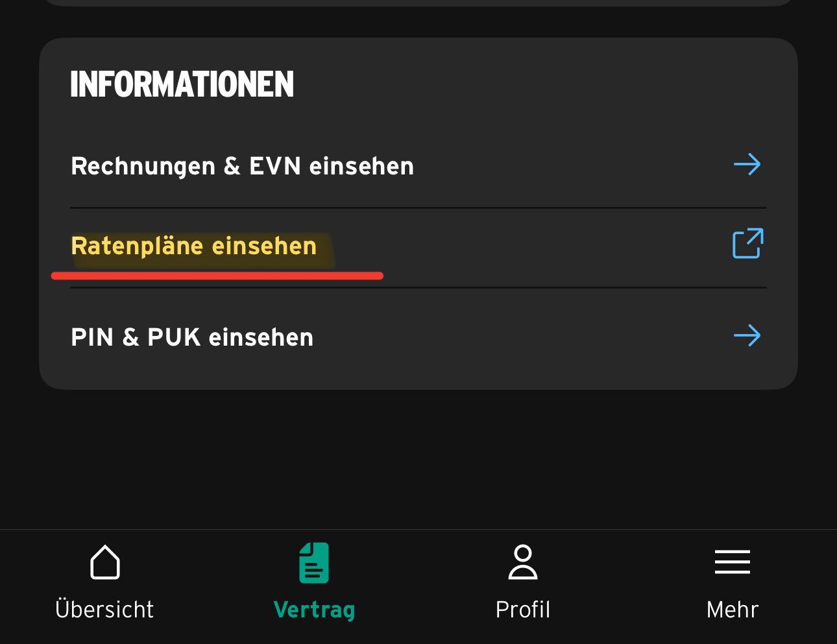This screenshot has width=837, height=644.
Task: Tap the person icon for Profil
Action: (523, 562)
